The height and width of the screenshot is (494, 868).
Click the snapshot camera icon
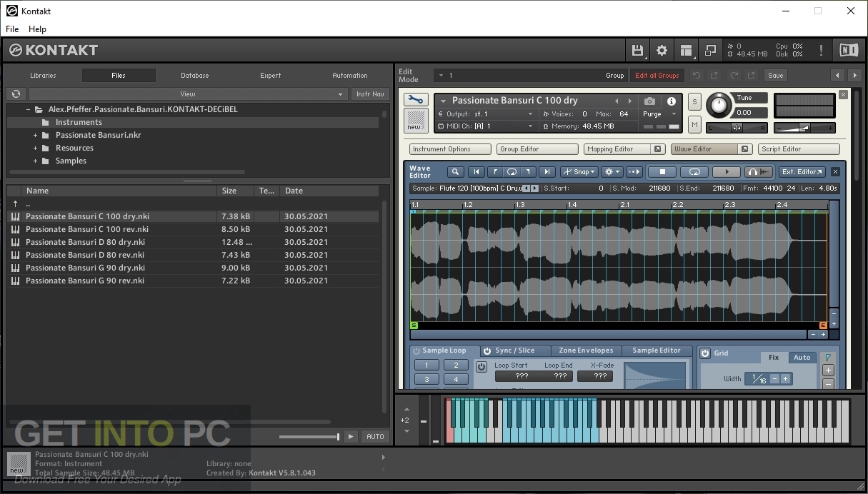pos(649,101)
